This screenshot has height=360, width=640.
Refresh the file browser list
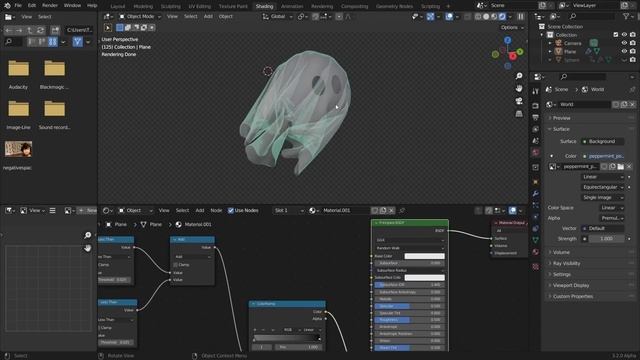coord(40,30)
